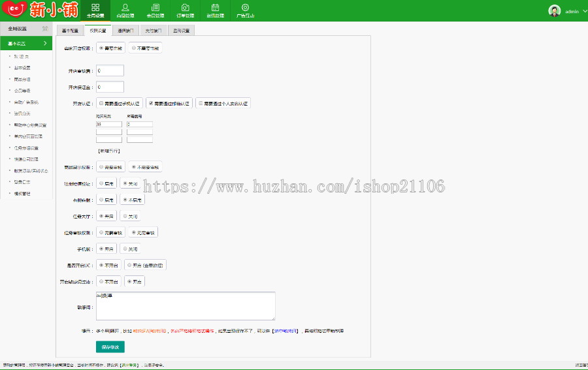Open 商品分组 in the sidebar

point(22,80)
